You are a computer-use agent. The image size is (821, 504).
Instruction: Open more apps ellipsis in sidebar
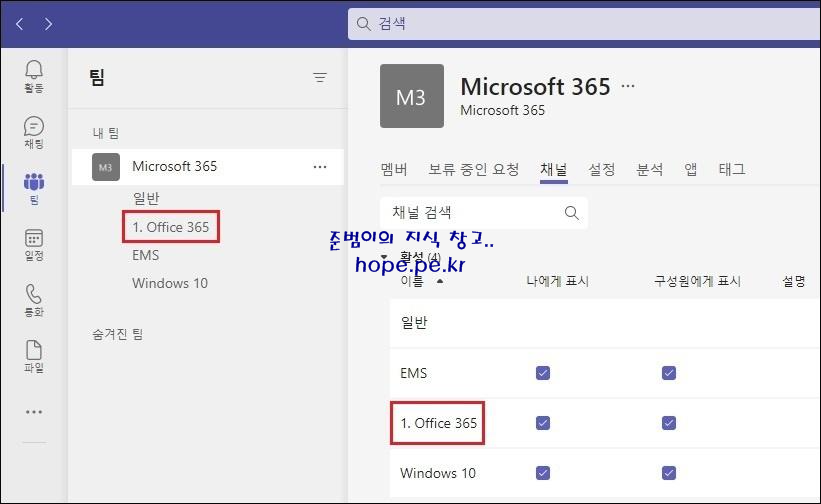(x=34, y=412)
